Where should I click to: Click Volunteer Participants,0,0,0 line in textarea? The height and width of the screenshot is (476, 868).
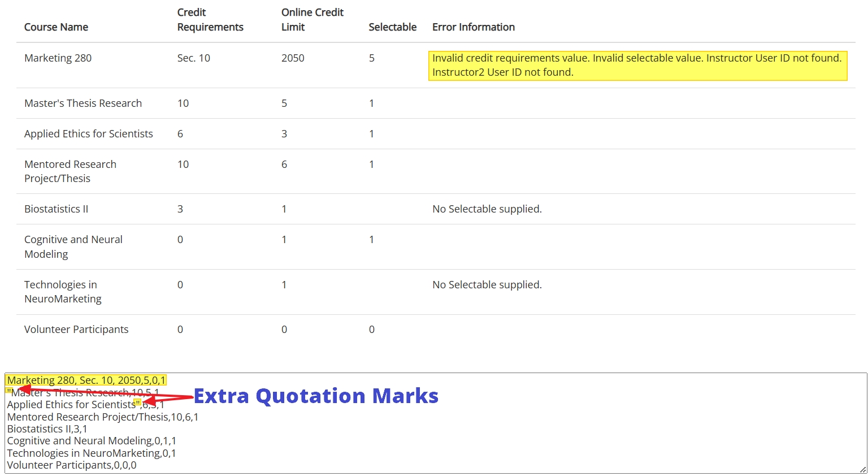(x=72, y=465)
